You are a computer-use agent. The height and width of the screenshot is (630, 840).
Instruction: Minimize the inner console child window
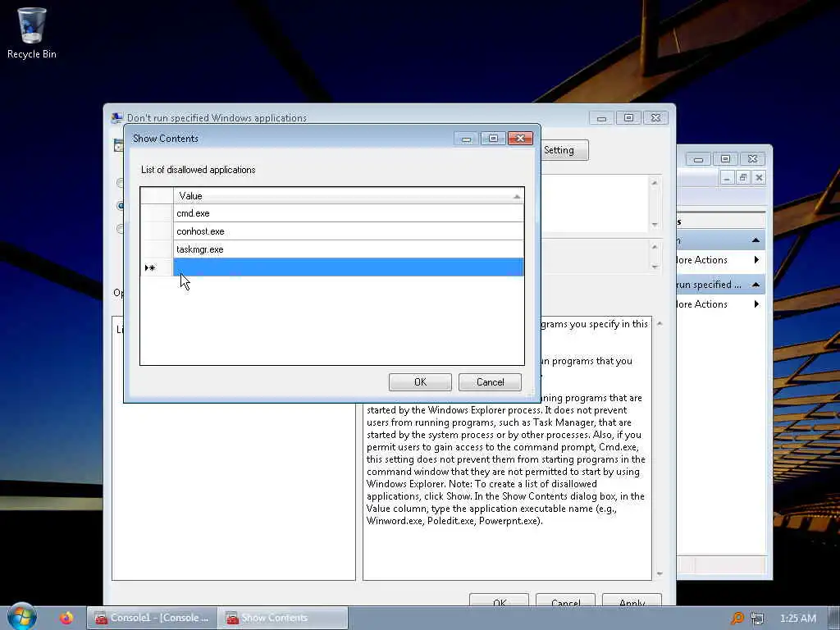click(x=726, y=177)
